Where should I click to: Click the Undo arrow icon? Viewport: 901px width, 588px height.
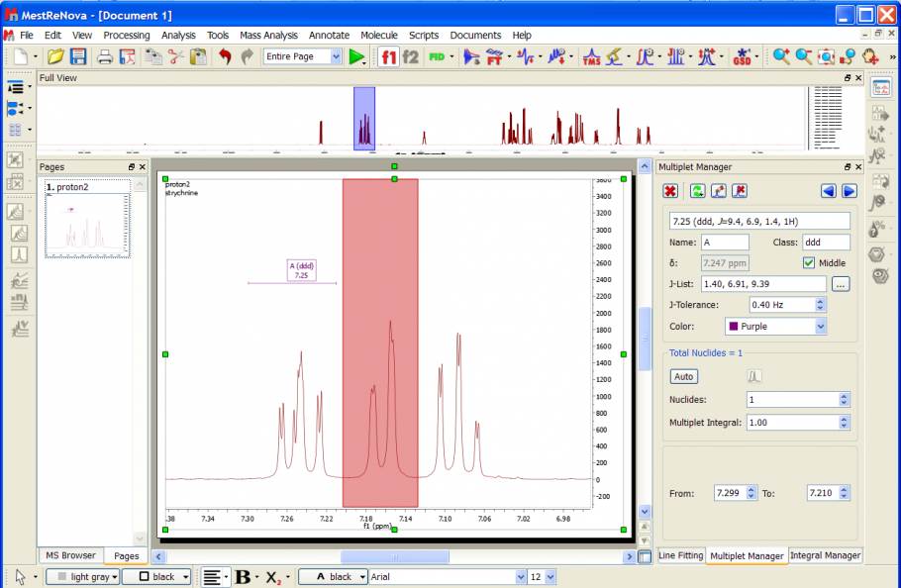tap(224, 56)
